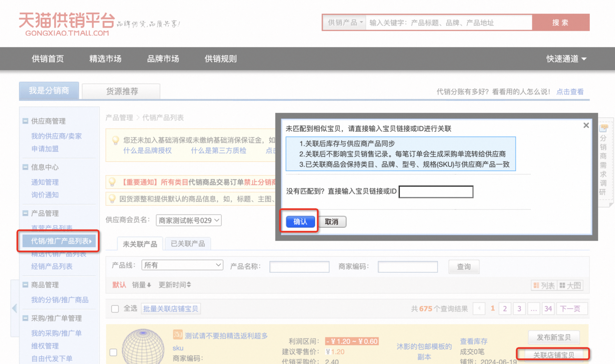The width and height of the screenshot is (615, 364).
Task: Click 发布新宝贝 button
Action: click(554, 338)
